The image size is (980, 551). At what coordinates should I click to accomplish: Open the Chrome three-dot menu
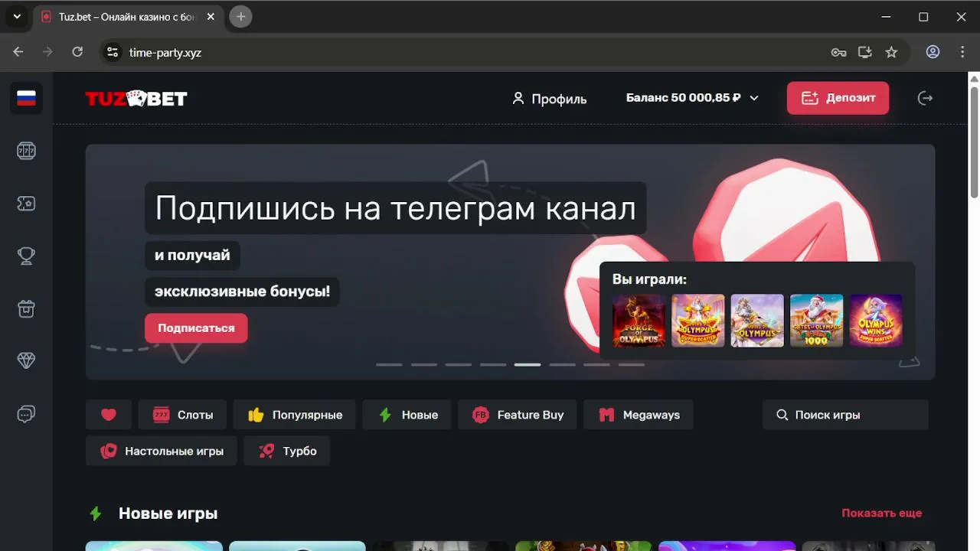tap(962, 52)
